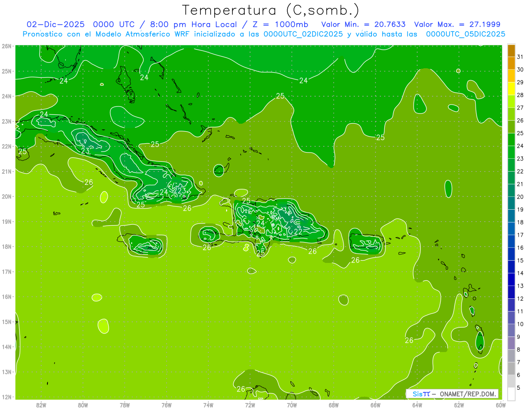The width and height of the screenshot is (532, 411).
Task: Click the 20N latitude axis label
Action: coord(6,196)
